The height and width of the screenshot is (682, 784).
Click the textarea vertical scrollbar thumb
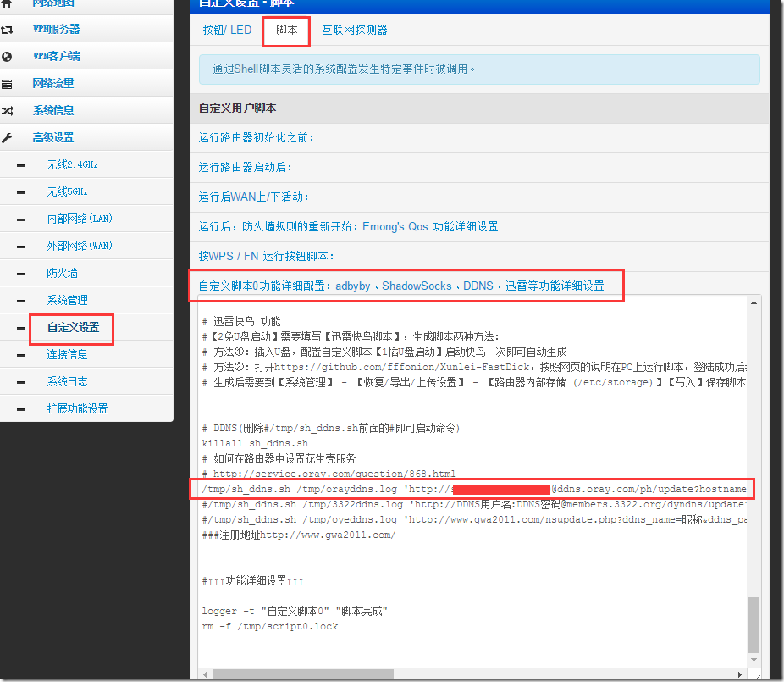(754, 624)
